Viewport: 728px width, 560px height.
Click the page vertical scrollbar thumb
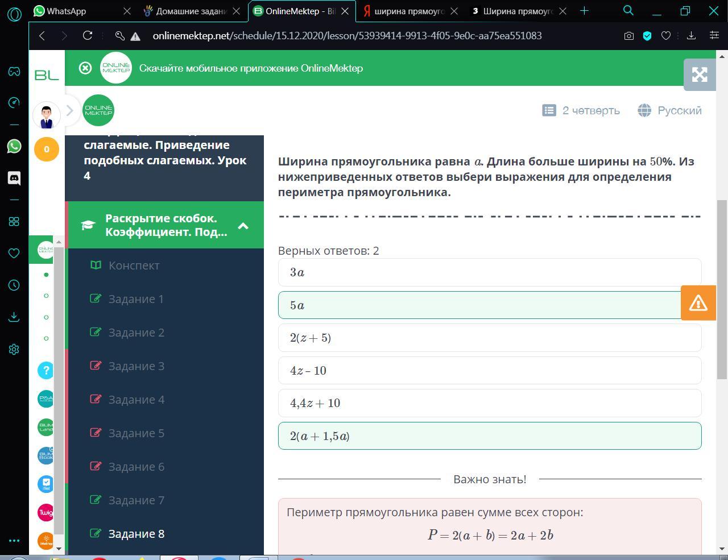click(x=722, y=289)
